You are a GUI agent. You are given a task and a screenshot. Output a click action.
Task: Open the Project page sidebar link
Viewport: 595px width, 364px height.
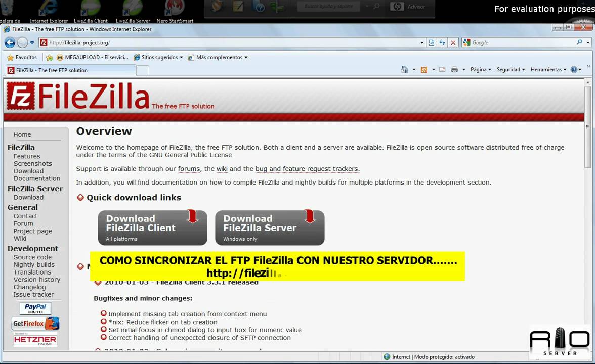pos(32,231)
